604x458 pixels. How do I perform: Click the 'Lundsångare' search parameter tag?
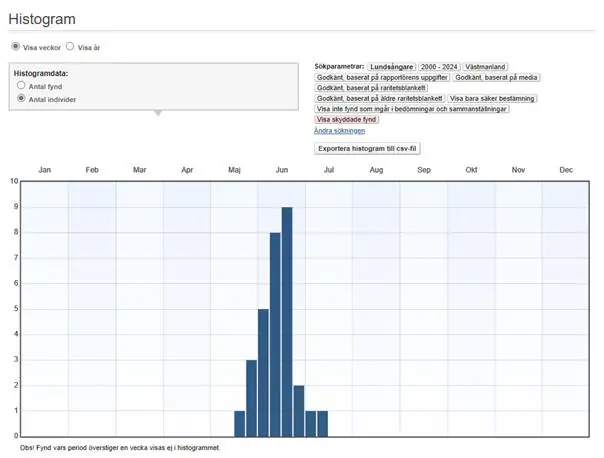click(391, 66)
